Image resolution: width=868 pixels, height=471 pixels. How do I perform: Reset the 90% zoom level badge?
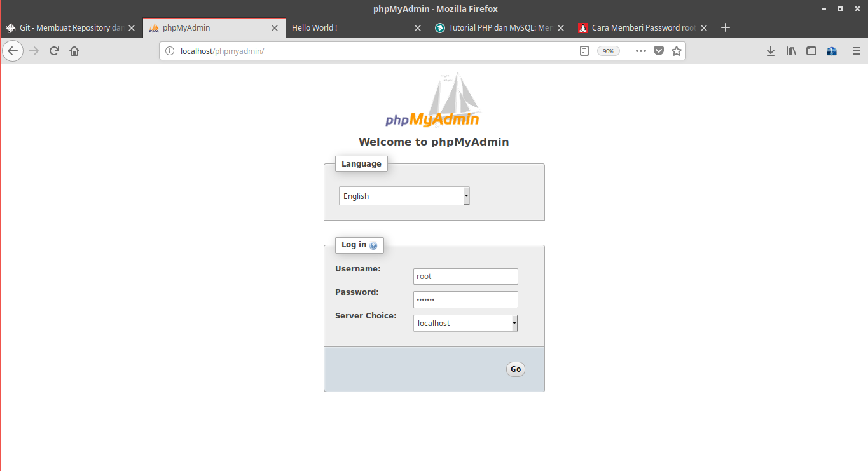(609, 51)
